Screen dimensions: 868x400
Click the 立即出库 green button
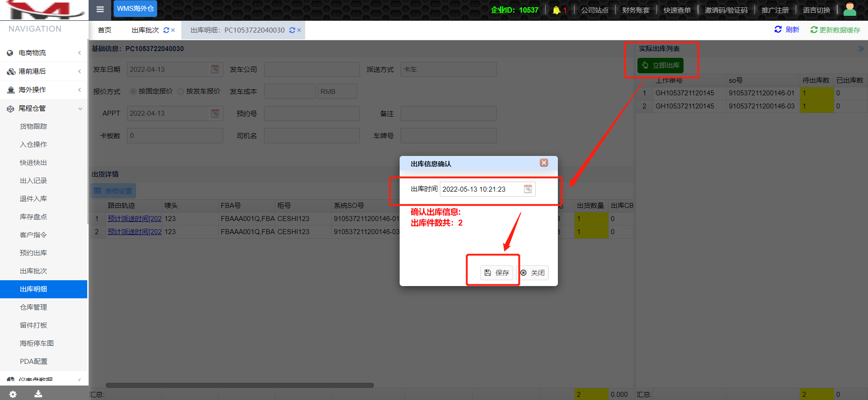point(660,66)
